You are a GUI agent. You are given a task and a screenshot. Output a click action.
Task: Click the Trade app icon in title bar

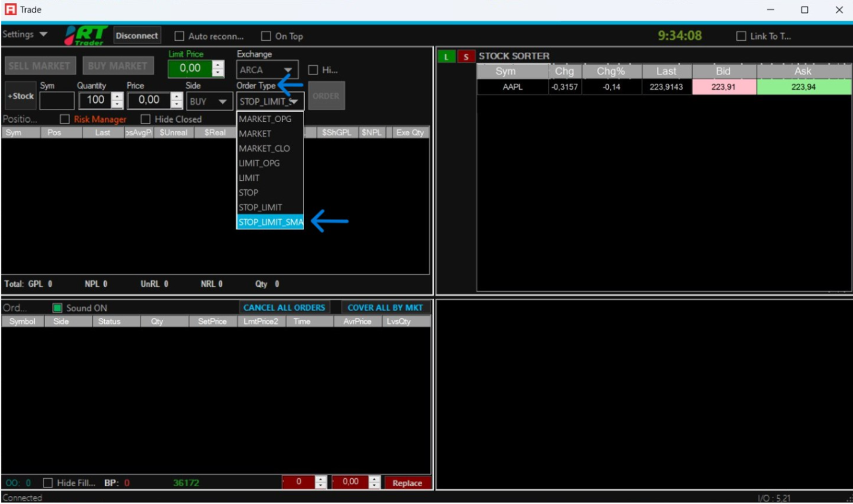point(10,10)
